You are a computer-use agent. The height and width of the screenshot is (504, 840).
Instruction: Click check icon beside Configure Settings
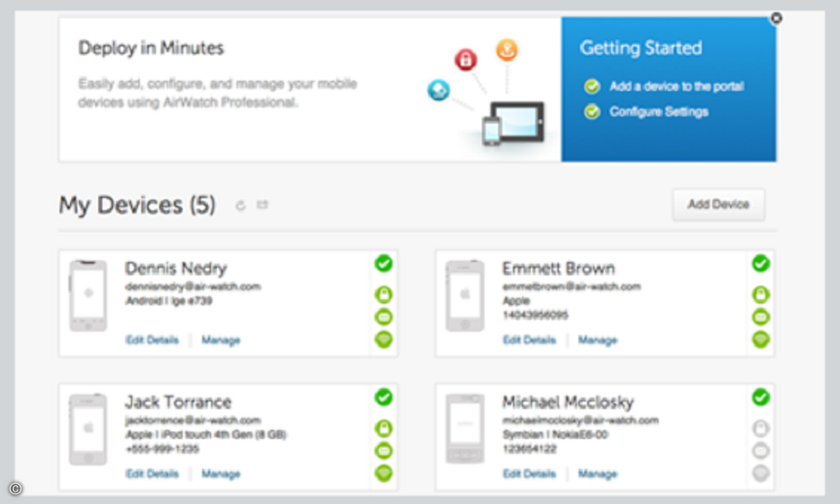[x=592, y=112]
